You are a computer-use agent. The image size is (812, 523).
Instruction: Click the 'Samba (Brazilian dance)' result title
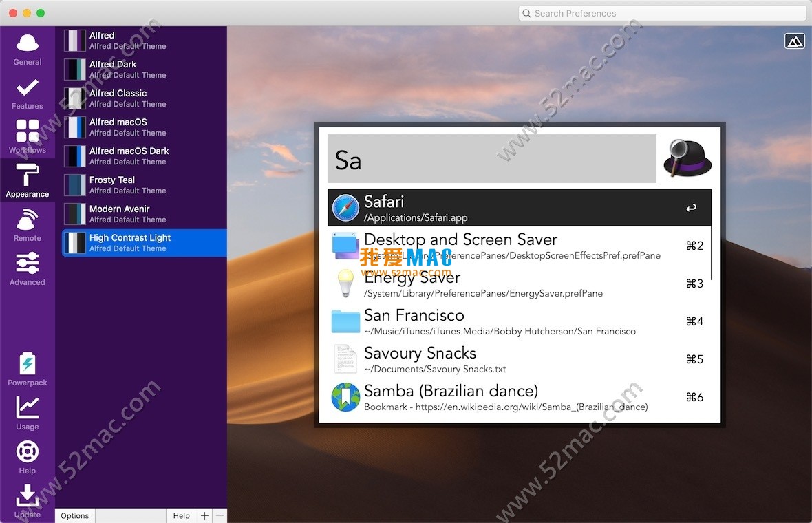pos(451,391)
